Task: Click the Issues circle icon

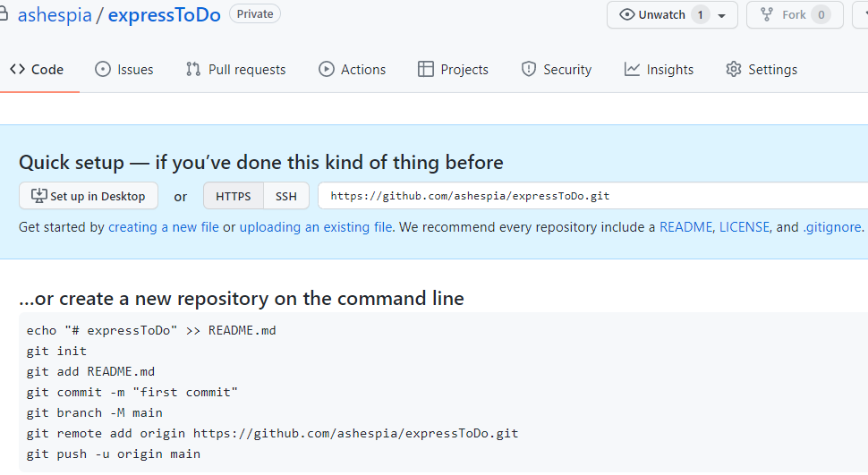Action: click(x=102, y=69)
